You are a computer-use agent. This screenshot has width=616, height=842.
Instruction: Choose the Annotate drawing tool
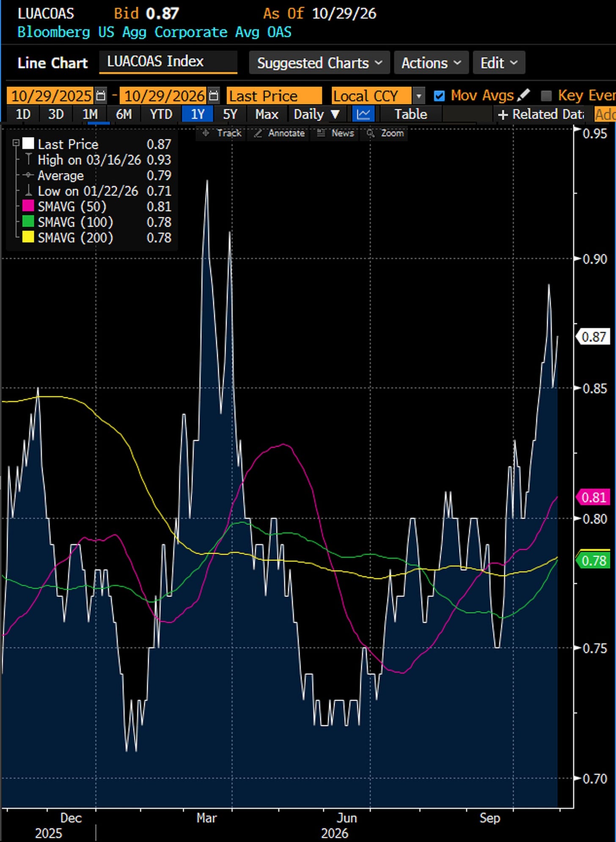[279, 133]
